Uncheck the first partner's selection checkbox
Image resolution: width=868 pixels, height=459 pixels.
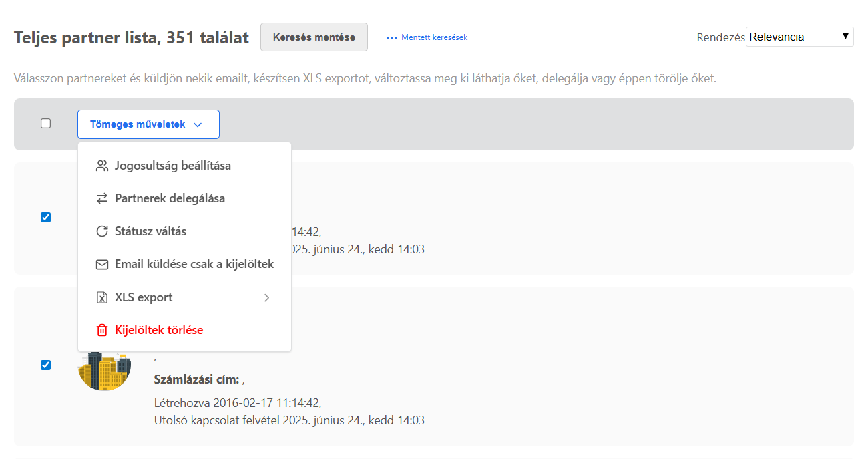pyautogui.click(x=45, y=217)
